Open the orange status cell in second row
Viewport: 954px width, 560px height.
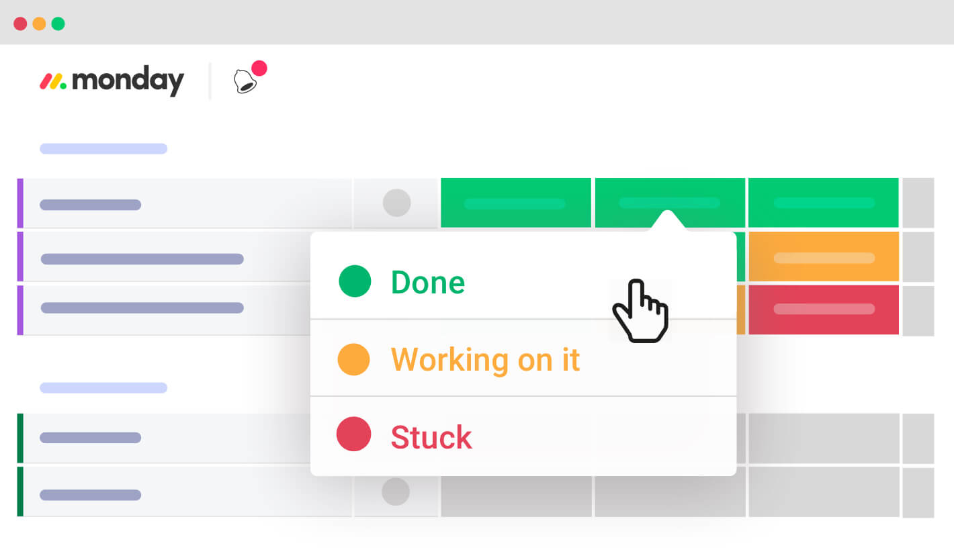tap(824, 257)
